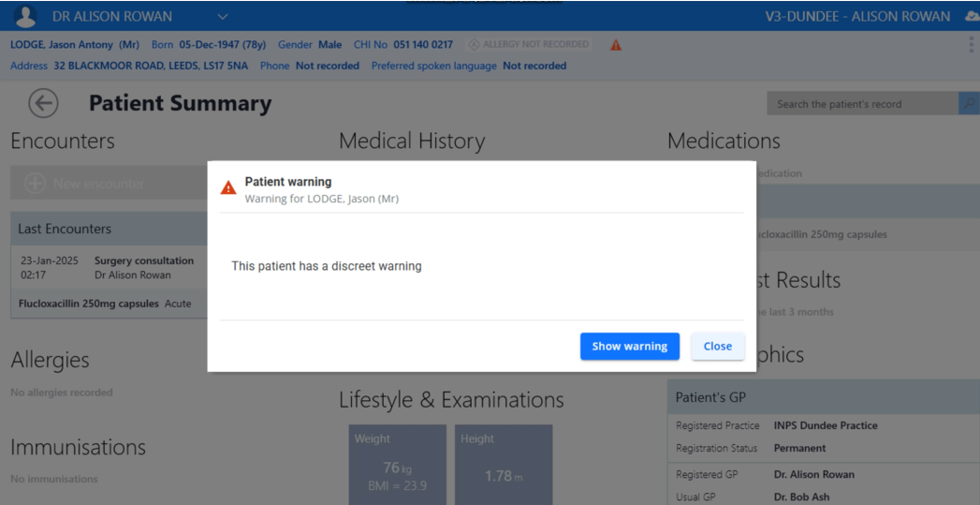Open the Medications section heading
This screenshot has width=980, height=505.
[x=724, y=141]
